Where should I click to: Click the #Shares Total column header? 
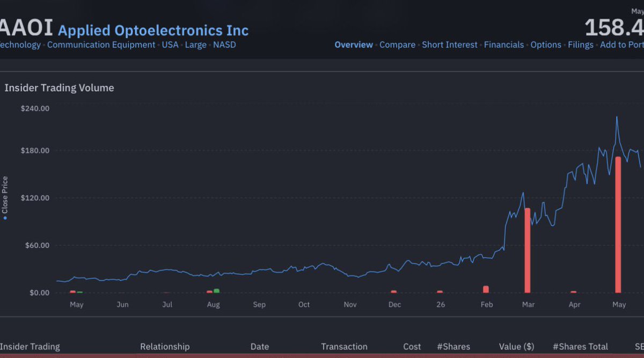580,347
